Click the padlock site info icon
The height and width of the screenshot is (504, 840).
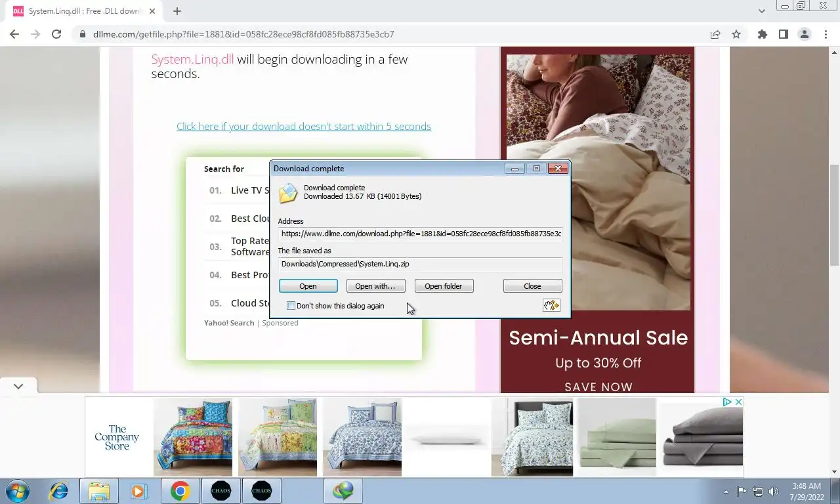[x=83, y=34]
